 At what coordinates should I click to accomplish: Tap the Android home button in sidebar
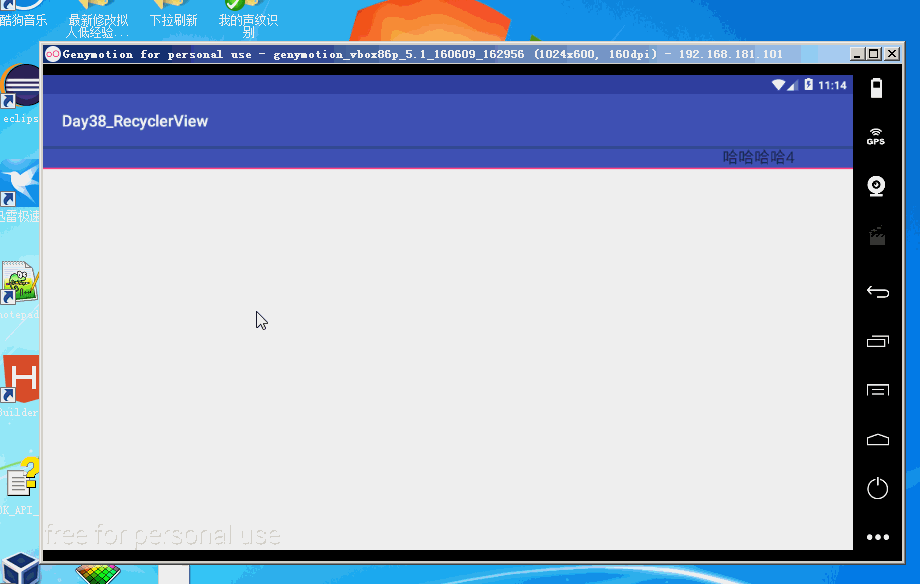pos(878,440)
